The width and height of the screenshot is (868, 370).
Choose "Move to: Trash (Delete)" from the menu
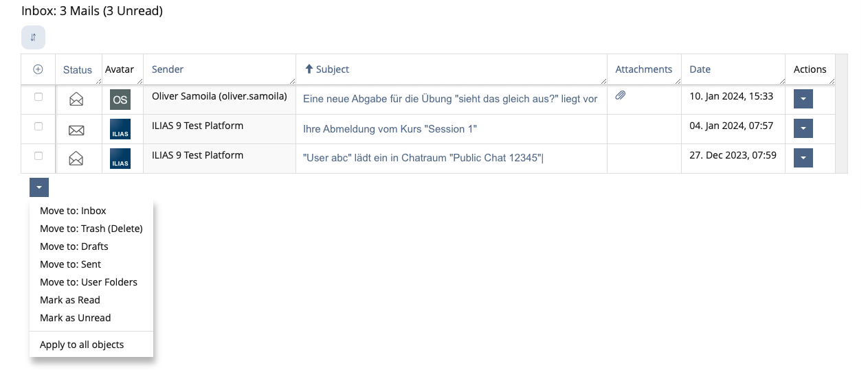tap(91, 229)
